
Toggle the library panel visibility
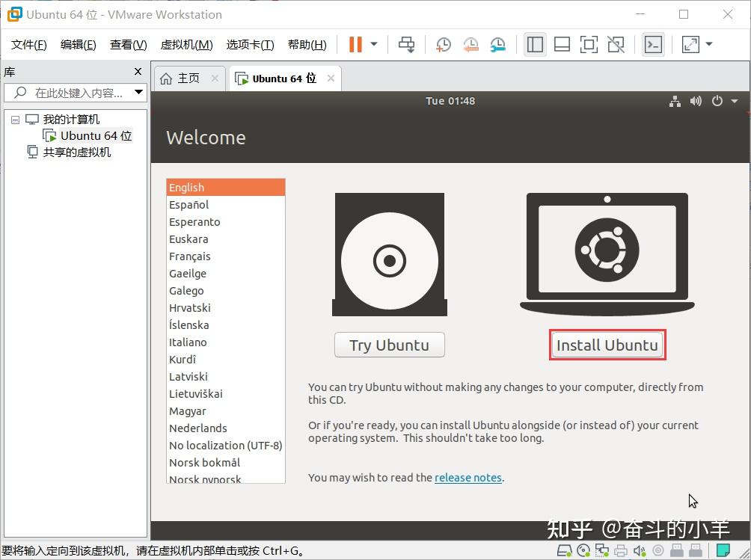click(x=535, y=44)
